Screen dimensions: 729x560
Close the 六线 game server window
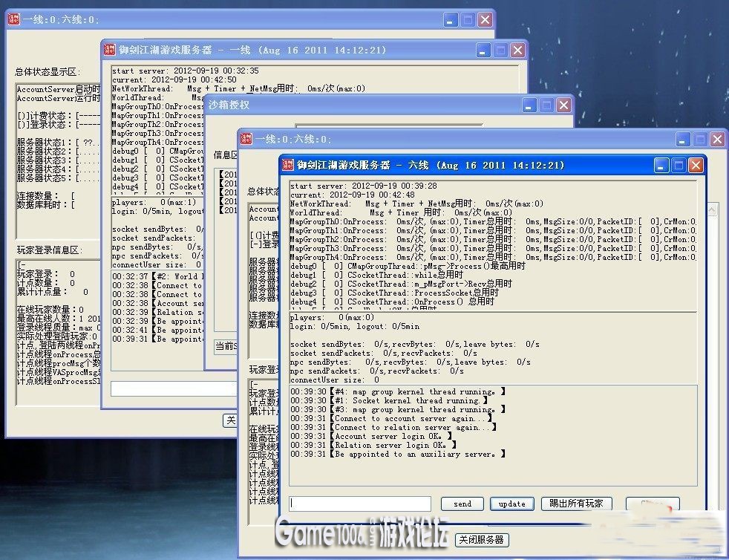pyautogui.click(x=696, y=165)
